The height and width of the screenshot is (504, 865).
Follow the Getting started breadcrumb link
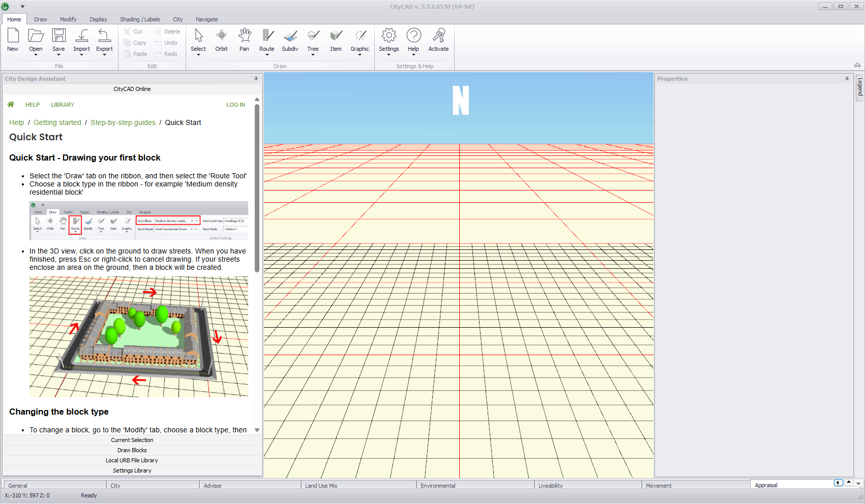[x=57, y=122]
